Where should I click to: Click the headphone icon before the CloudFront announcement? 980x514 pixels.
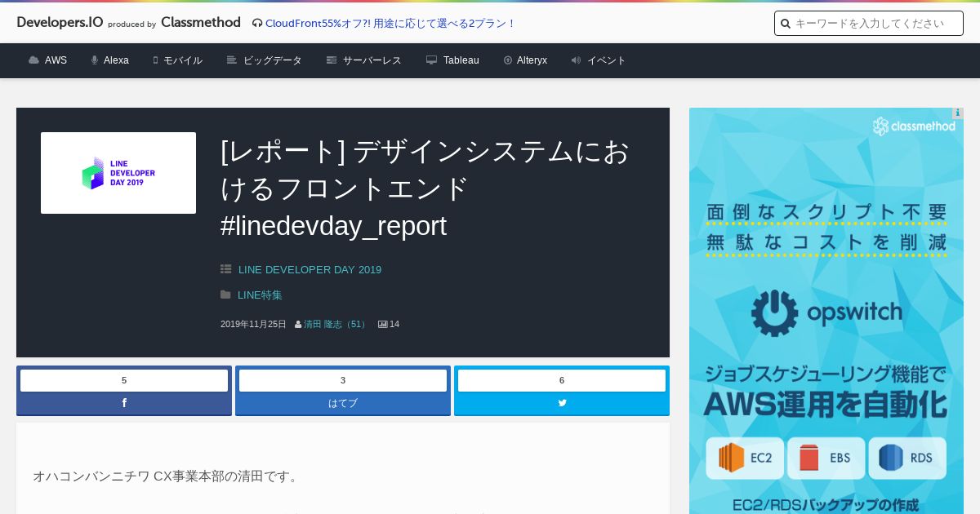coord(257,24)
